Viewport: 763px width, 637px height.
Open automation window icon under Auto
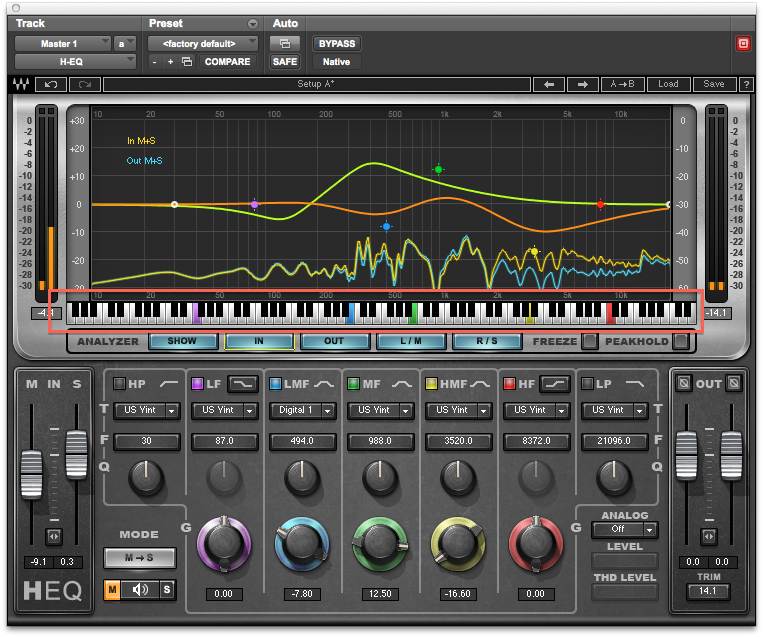[285, 44]
